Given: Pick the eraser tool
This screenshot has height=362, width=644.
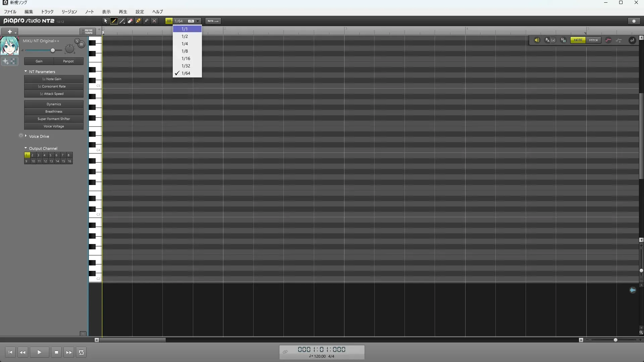Looking at the screenshot, I should point(130,21).
